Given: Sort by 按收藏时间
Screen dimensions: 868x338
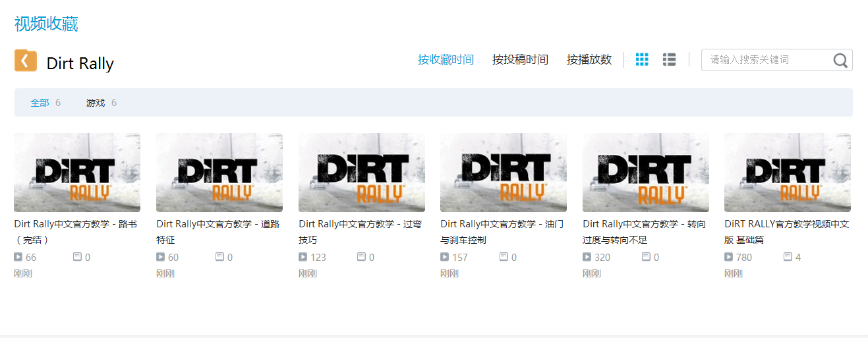Looking at the screenshot, I should (x=446, y=60).
